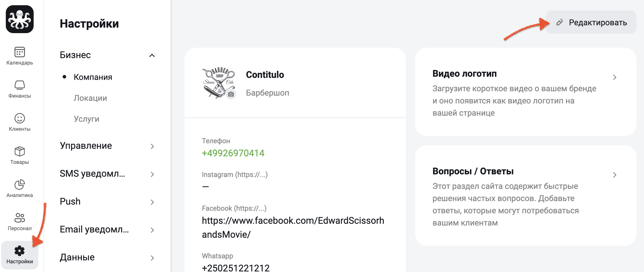The height and width of the screenshot is (272, 644).
Task: Expand the Управление section
Action: [107, 146]
